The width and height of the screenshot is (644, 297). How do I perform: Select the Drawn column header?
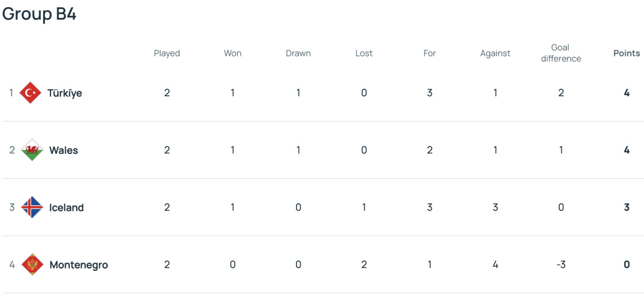(298, 53)
